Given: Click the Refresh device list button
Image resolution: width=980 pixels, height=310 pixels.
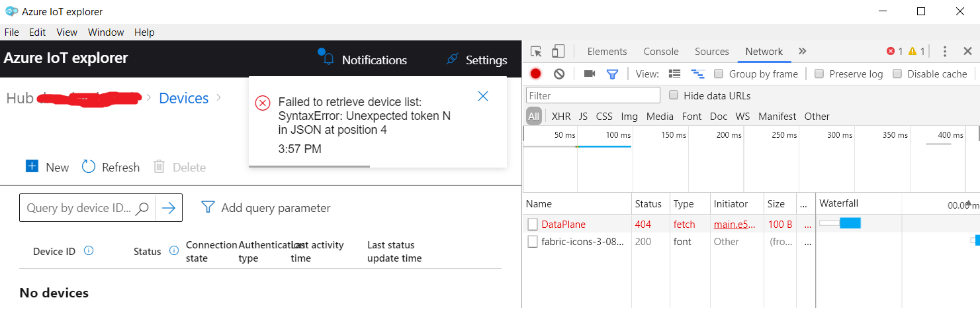Looking at the screenshot, I should [111, 167].
